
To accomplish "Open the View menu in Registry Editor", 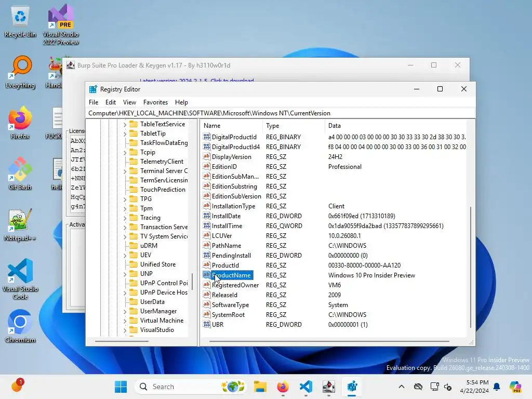I will click(129, 102).
